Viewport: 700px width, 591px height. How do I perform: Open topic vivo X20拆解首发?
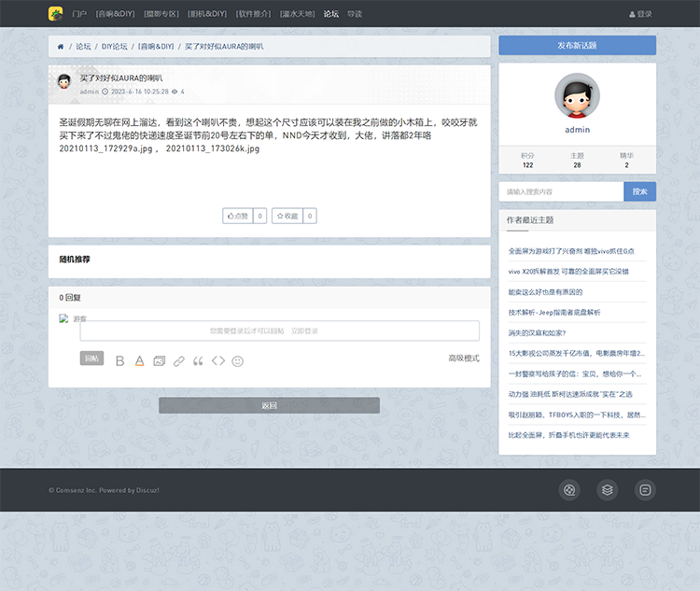tap(568, 272)
